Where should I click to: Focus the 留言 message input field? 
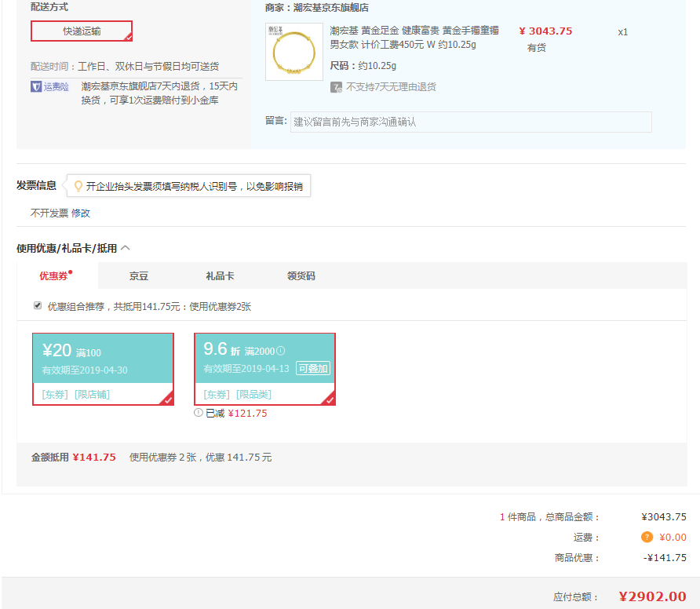pyautogui.click(x=471, y=122)
